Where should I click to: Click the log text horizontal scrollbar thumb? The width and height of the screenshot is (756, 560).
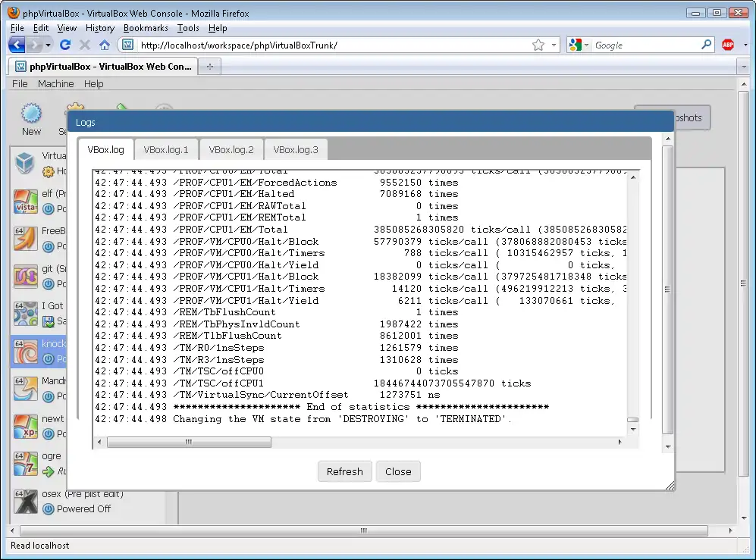click(189, 442)
